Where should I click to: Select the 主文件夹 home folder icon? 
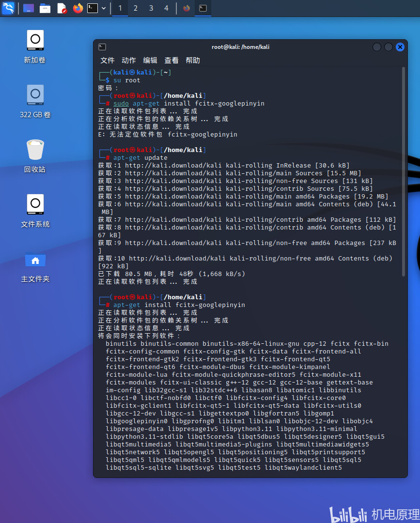click(35, 267)
